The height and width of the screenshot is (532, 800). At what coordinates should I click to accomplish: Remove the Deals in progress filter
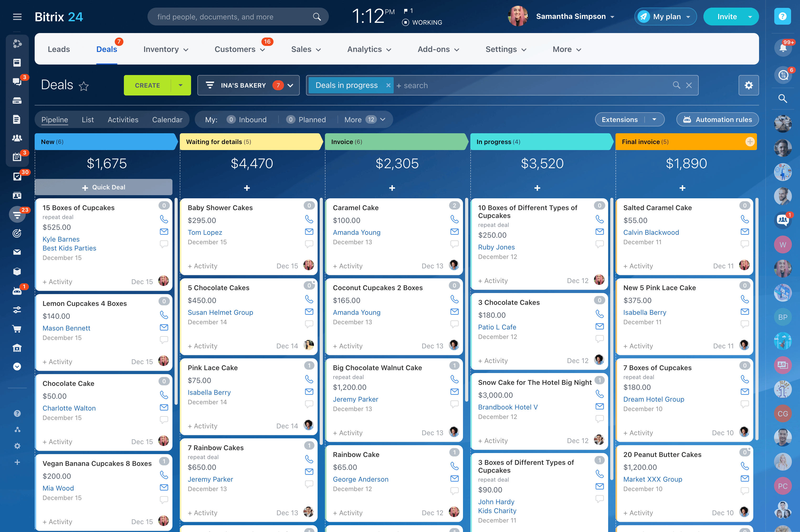click(388, 86)
